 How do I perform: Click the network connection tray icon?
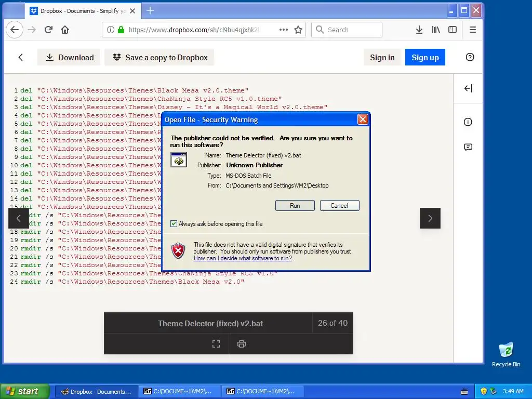(494, 391)
